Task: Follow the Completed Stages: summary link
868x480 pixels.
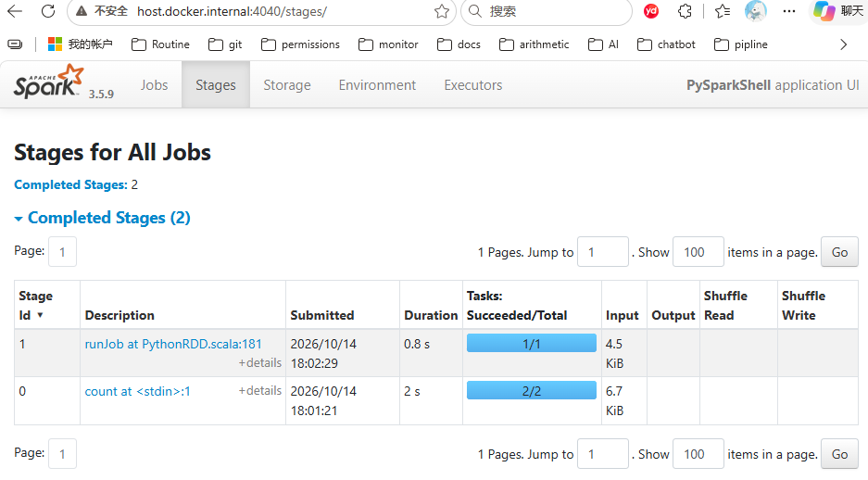Action: point(70,184)
